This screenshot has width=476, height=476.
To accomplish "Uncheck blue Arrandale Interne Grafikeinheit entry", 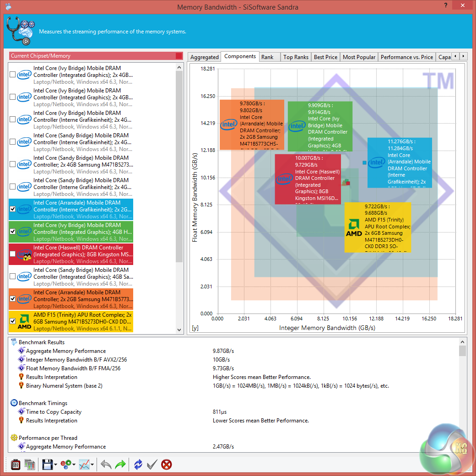I will [x=12, y=209].
